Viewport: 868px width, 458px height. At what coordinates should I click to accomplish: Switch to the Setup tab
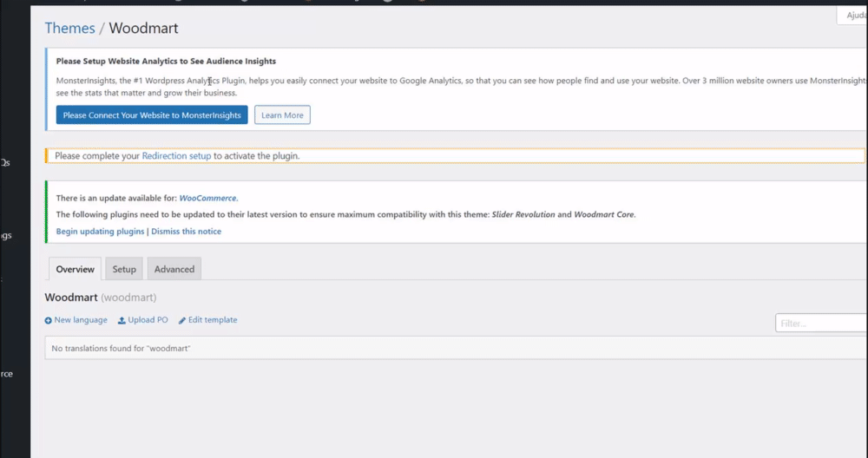click(124, 269)
